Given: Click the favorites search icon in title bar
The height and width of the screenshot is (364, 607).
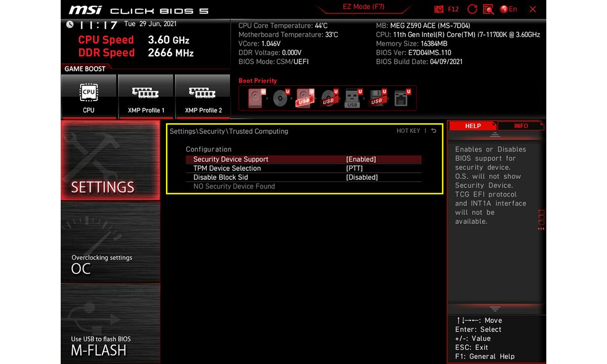Looking at the screenshot, I should 487,9.
